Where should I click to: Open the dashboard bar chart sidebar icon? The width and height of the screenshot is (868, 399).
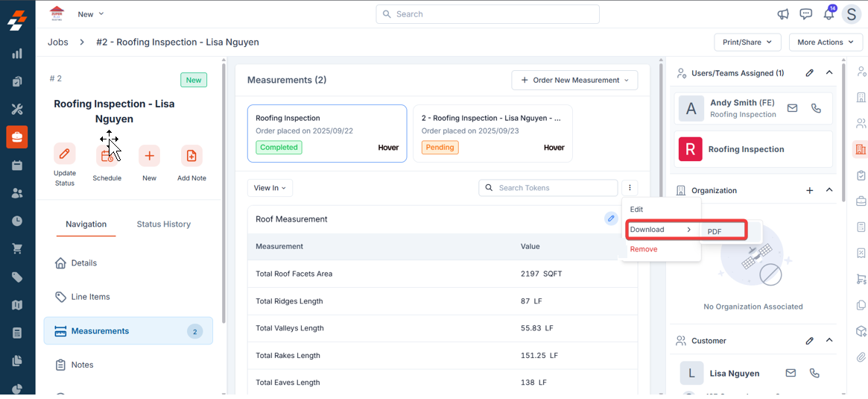point(16,54)
